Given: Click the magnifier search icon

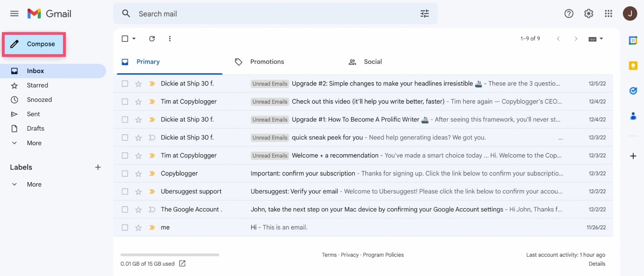Looking at the screenshot, I should click(126, 14).
